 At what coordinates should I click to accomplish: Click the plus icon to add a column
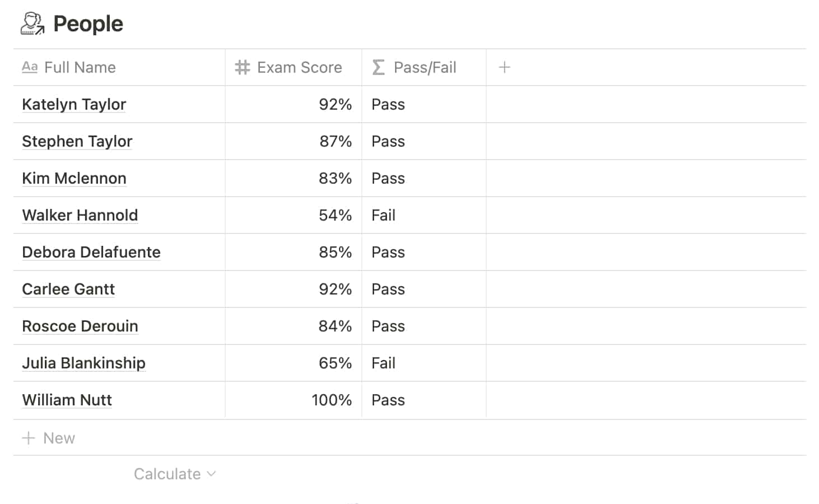pos(504,67)
